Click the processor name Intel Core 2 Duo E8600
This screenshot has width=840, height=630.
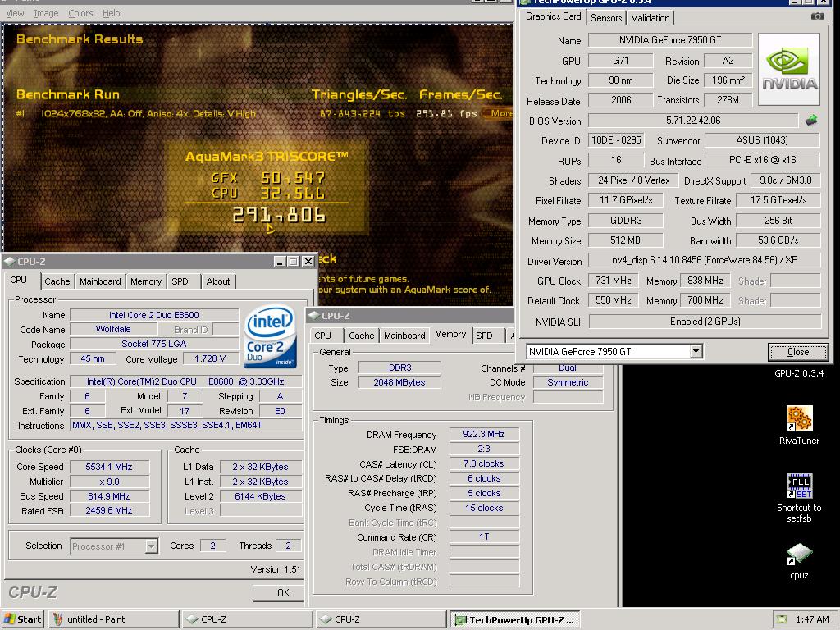[154, 315]
